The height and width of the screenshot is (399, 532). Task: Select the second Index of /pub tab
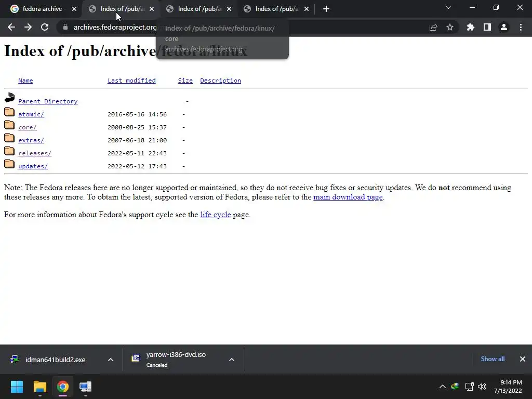coord(121,9)
